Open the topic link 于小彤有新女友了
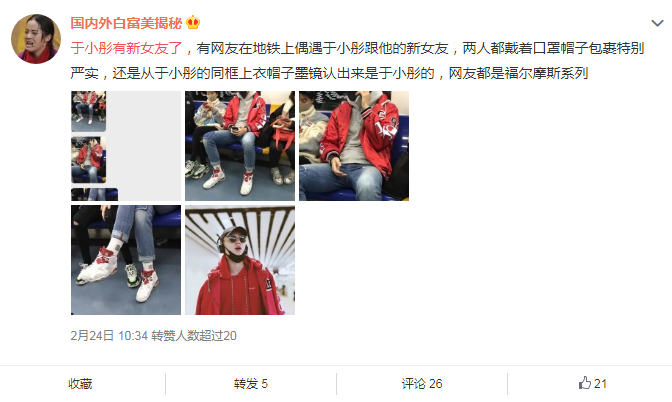The image size is (672, 402). (126, 48)
